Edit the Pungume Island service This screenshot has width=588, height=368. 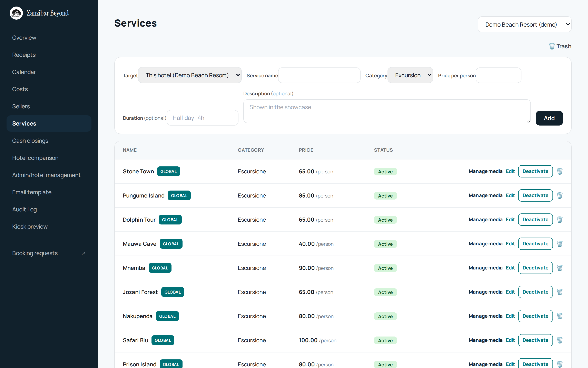510,195
